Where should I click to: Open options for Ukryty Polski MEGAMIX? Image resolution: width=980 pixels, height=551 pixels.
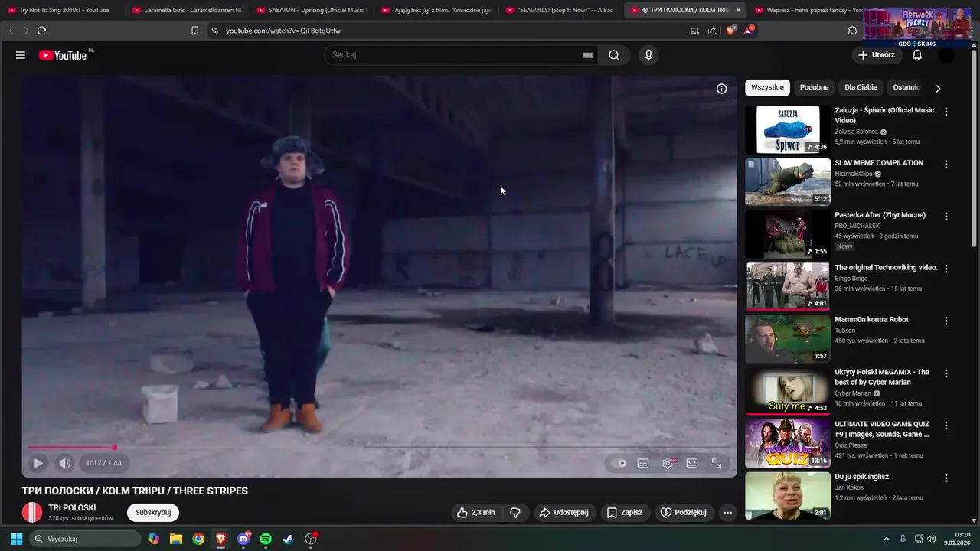(946, 373)
